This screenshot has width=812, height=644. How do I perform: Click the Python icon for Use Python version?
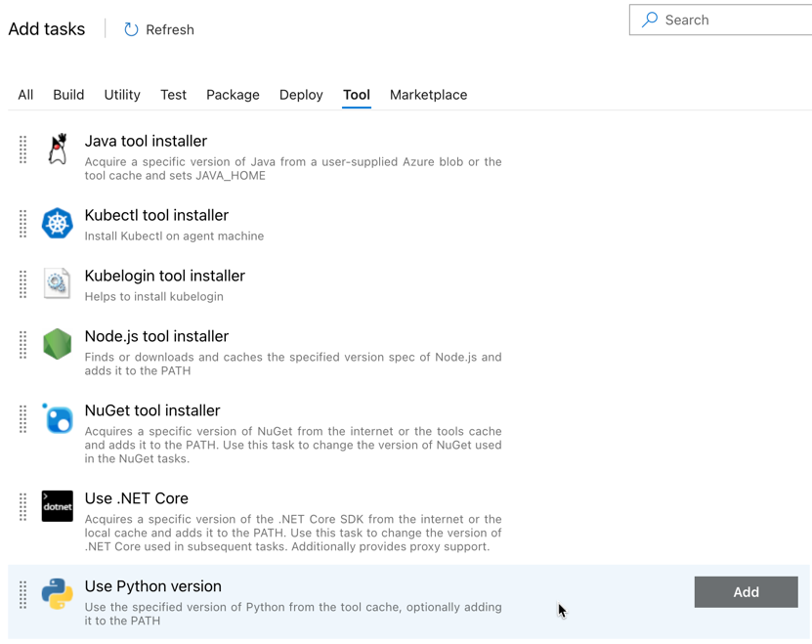coord(57,592)
